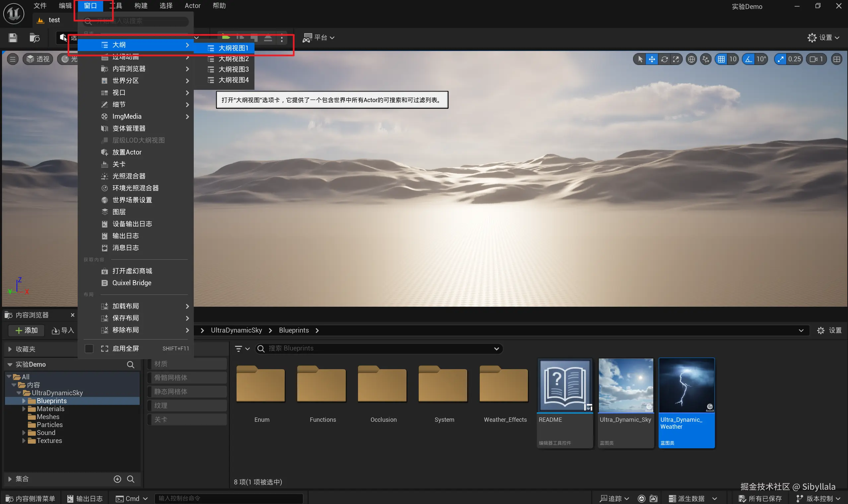Select the rotate tool icon
This screenshot has width=848, height=504.
click(664, 59)
